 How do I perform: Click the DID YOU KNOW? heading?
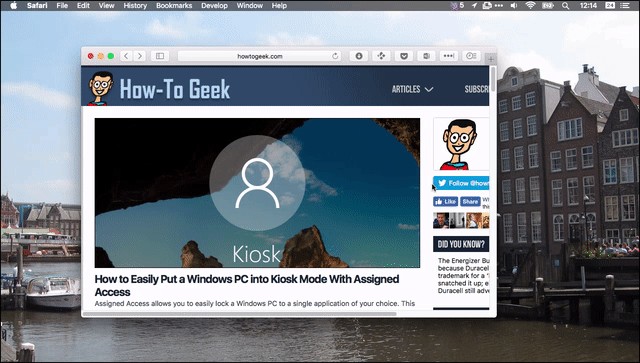click(461, 244)
